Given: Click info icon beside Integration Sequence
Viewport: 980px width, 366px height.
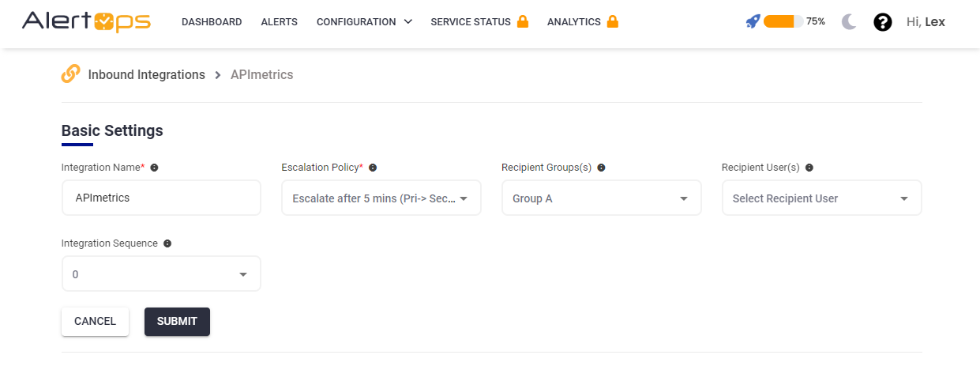Looking at the screenshot, I should 167,243.
